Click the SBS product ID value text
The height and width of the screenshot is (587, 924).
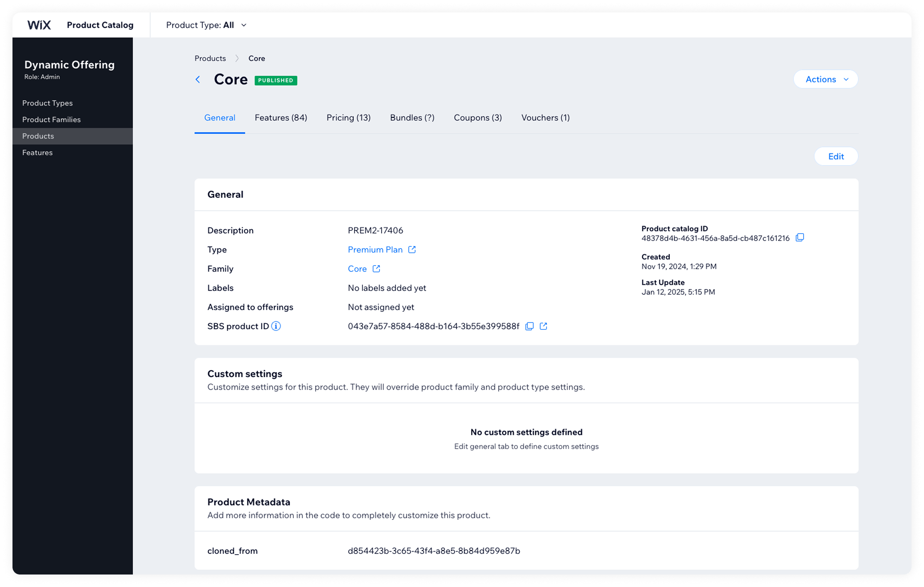point(433,326)
